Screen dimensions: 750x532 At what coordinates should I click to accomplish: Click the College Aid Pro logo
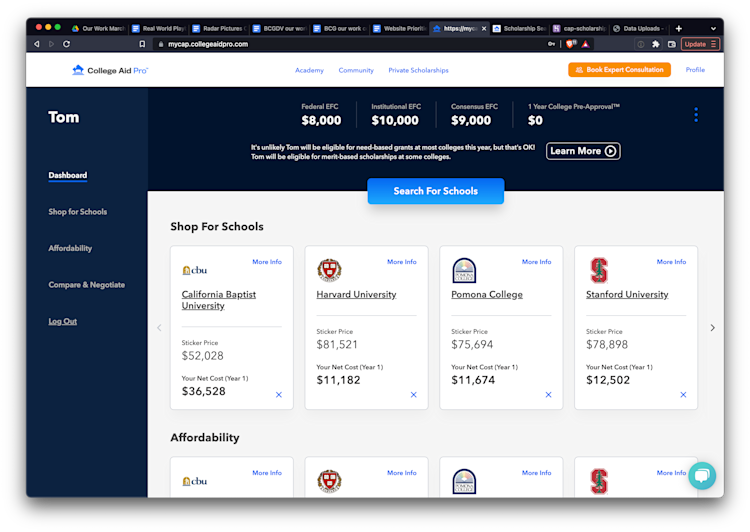point(110,70)
